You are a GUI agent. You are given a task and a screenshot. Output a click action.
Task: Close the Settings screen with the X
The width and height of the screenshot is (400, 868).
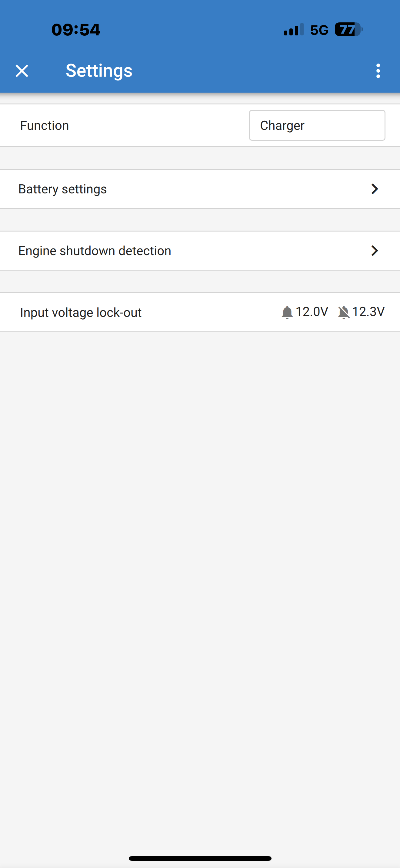tap(22, 71)
